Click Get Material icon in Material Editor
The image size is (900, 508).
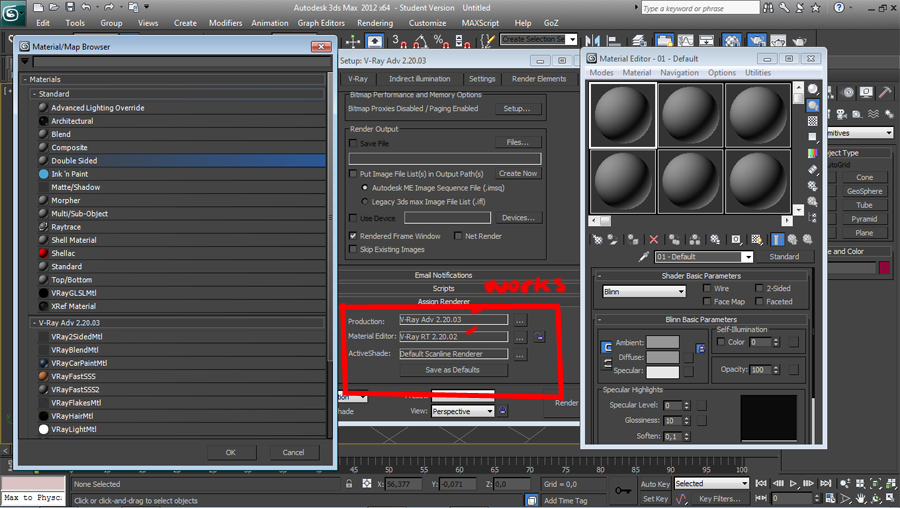598,239
